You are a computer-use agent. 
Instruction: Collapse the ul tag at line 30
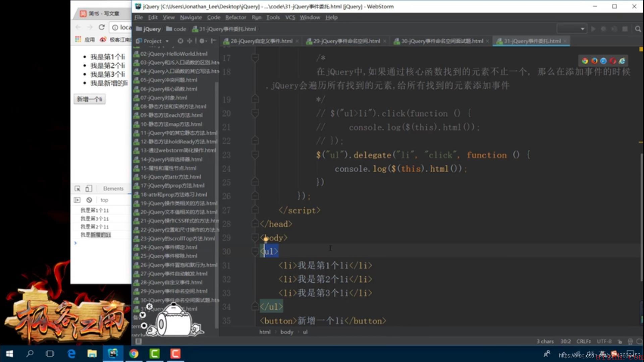click(255, 251)
